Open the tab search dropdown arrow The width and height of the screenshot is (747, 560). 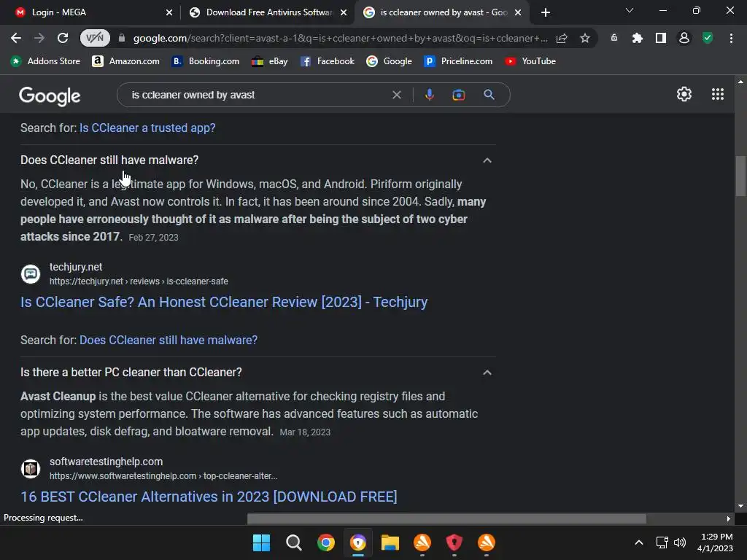point(630,10)
